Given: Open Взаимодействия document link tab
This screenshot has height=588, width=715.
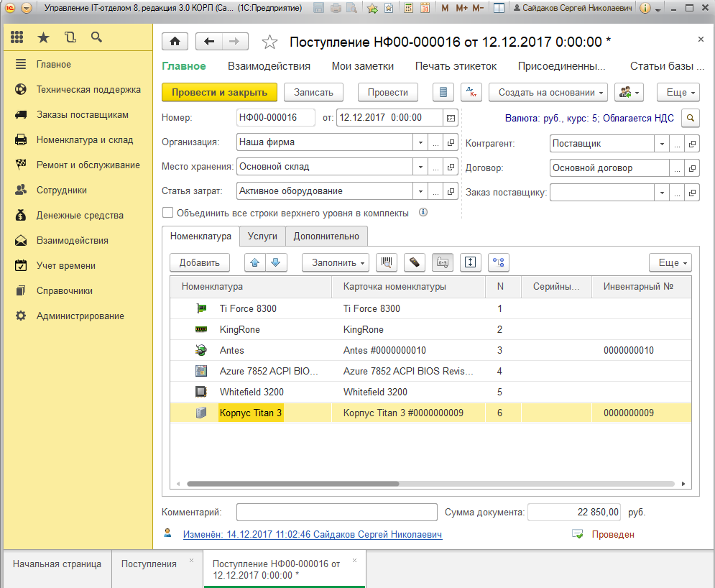Looking at the screenshot, I should [x=269, y=66].
